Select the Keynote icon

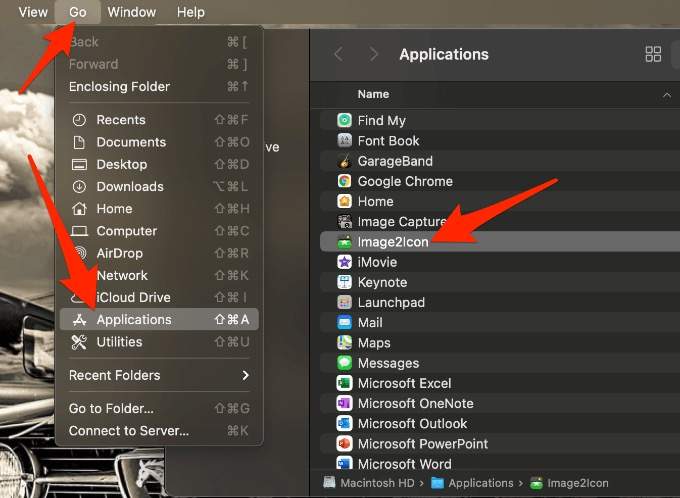(344, 282)
